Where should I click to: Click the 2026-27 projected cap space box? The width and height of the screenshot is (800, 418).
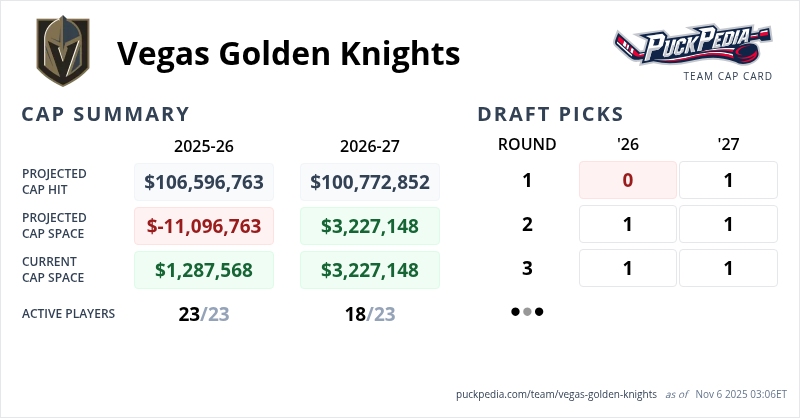[370, 226]
